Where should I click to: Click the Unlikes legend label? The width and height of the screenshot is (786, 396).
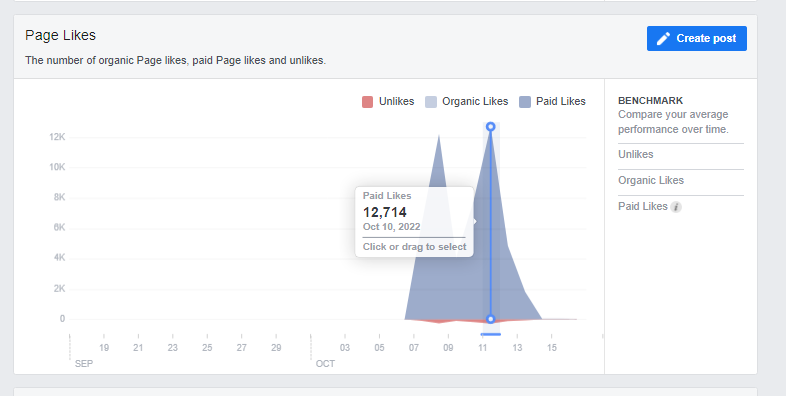click(x=397, y=101)
